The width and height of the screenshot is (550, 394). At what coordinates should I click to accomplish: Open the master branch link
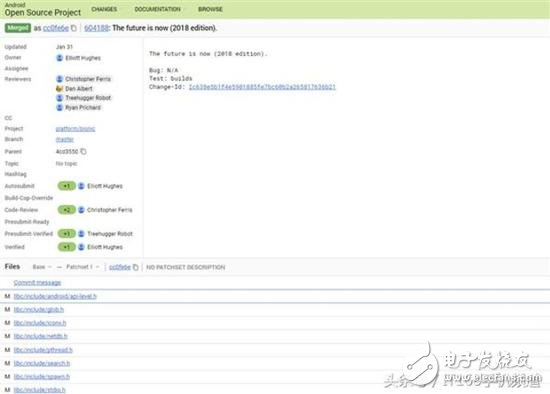click(x=65, y=139)
